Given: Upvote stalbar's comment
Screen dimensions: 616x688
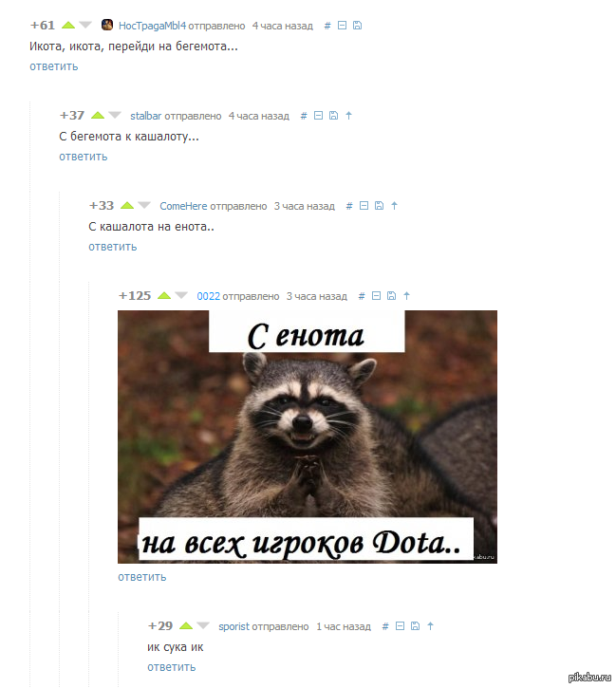Looking at the screenshot, I should point(98,116).
